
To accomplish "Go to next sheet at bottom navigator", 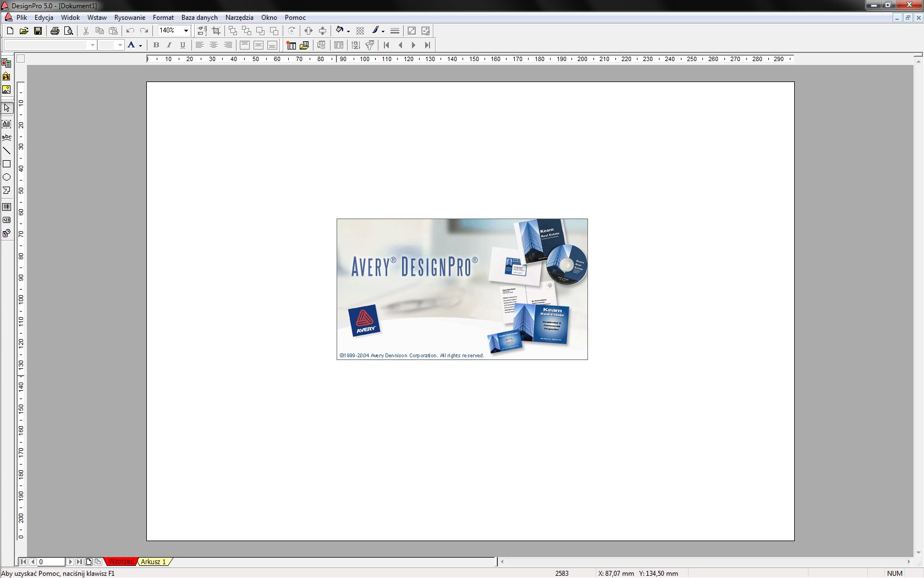I will pyautogui.click(x=70, y=562).
